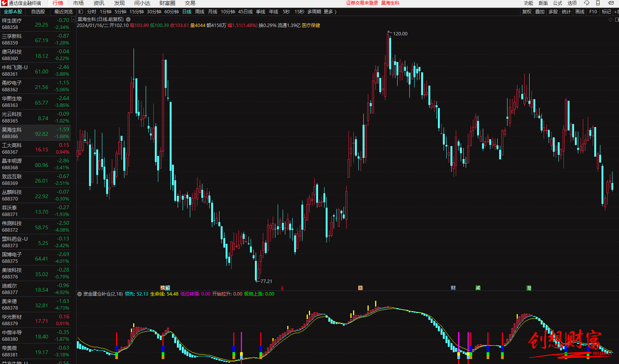
Task: Open the 功能 menu
Action: pos(529,3)
